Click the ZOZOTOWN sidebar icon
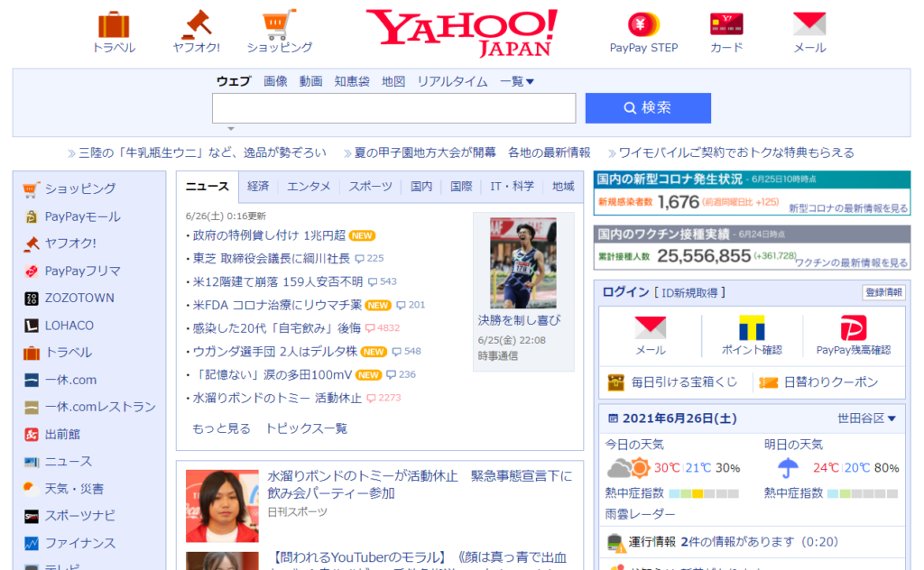 point(32,298)
